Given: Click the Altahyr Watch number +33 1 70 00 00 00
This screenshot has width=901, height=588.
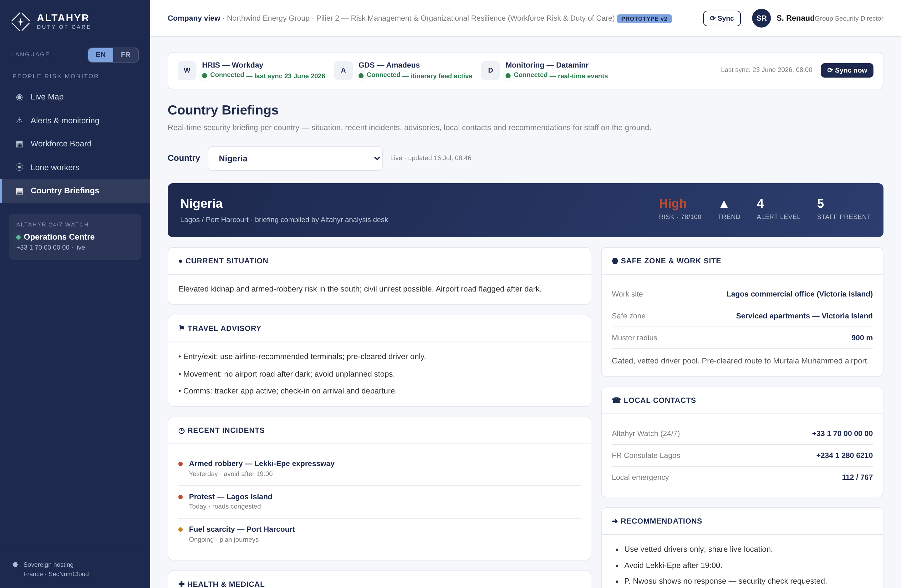Looking at the screenshot, I should pos(842,433).
